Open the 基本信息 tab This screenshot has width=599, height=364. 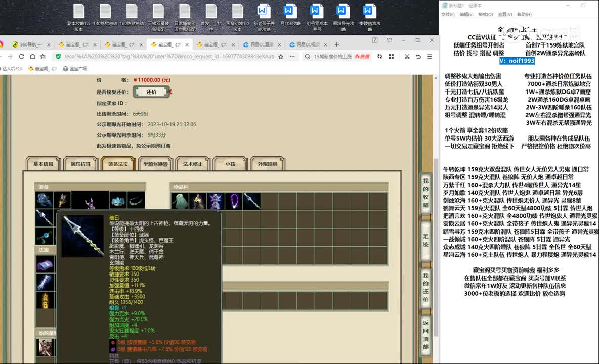click(43, 164)
